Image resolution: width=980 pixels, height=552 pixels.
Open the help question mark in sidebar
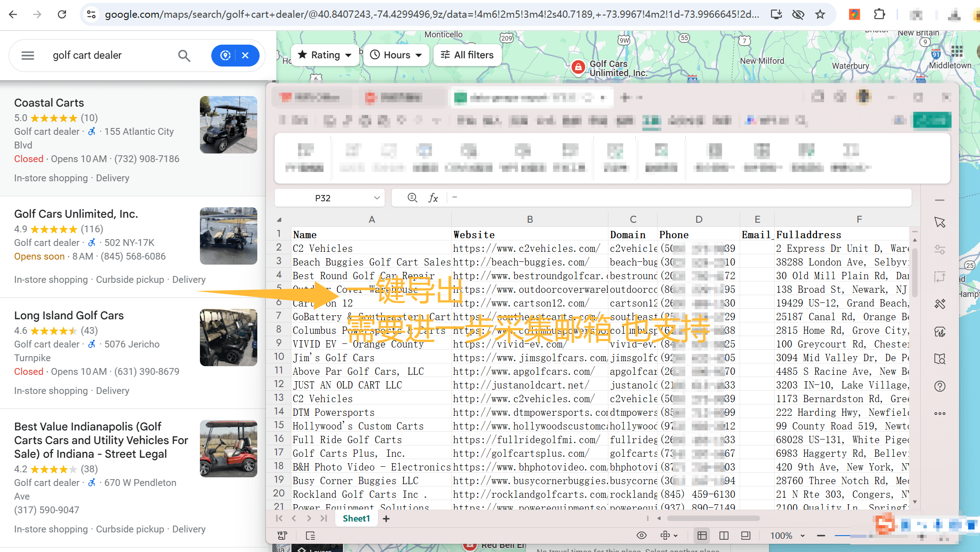click(x=939, y=386)
